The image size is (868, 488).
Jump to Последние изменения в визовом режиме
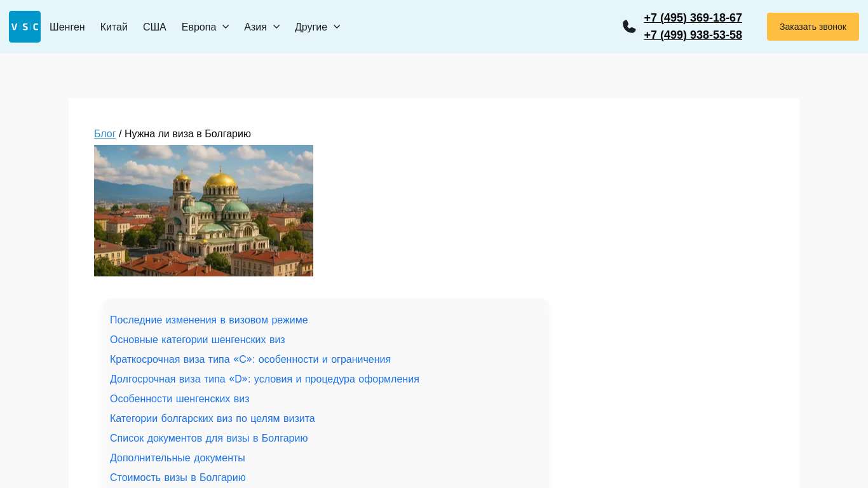[208, 320]
